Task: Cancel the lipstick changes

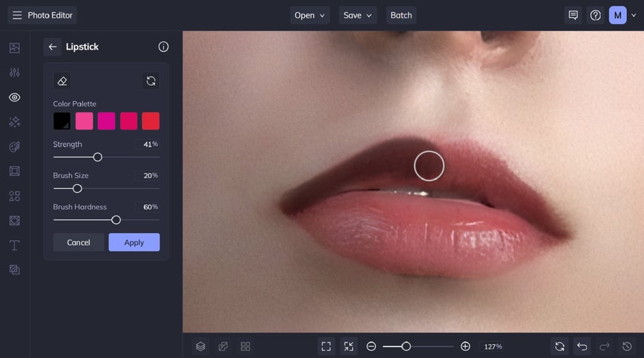Action: point(78,243)
